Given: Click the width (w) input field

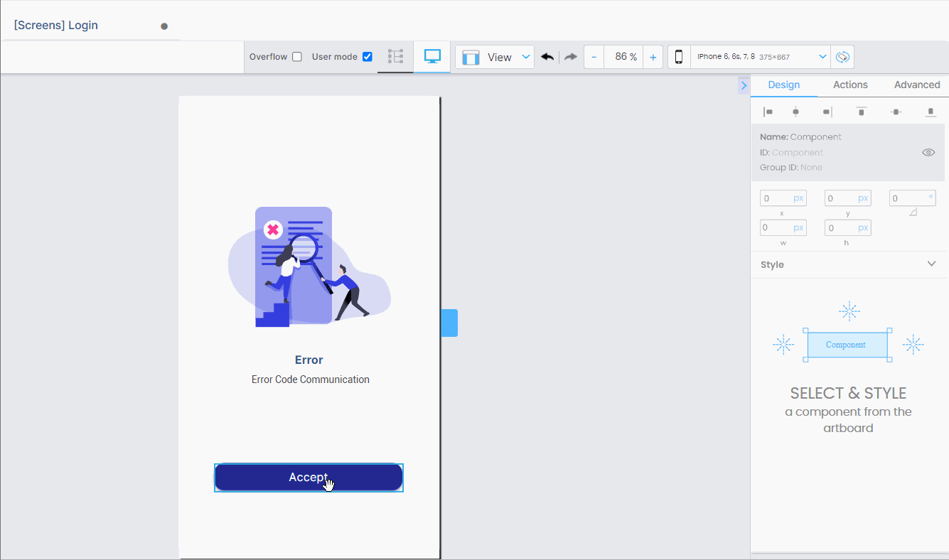Looking at the screenshot, I should [x=783, y=227].
